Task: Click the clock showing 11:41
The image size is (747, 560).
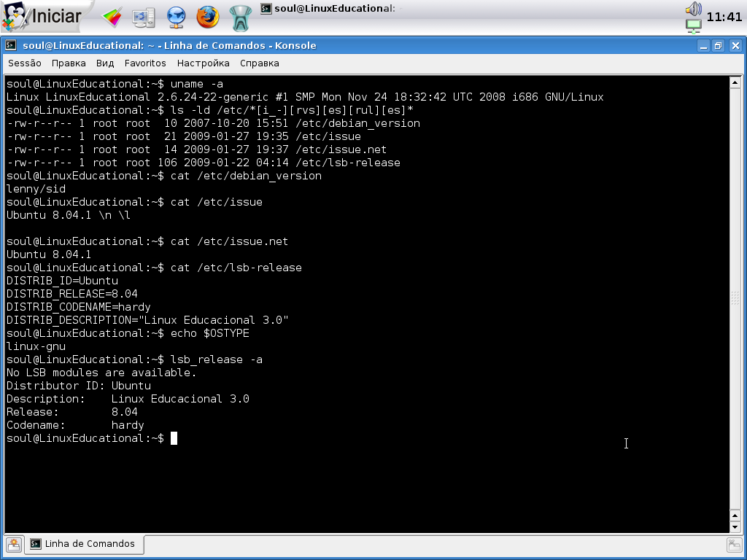Action: [x=724, y=17]
